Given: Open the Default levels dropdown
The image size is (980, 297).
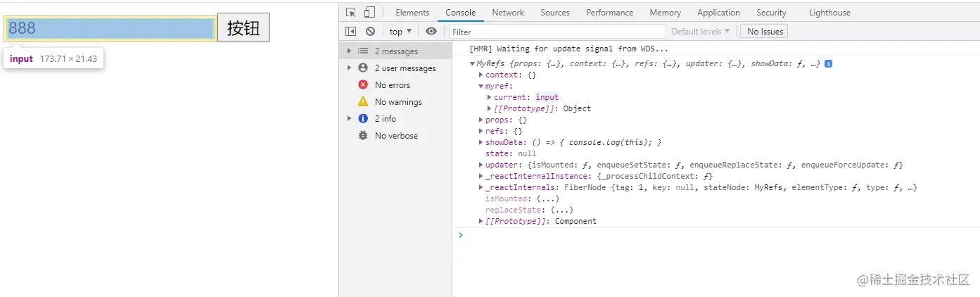Looking at the screenshot, I should pyautogui.click(x=700, y=32).
